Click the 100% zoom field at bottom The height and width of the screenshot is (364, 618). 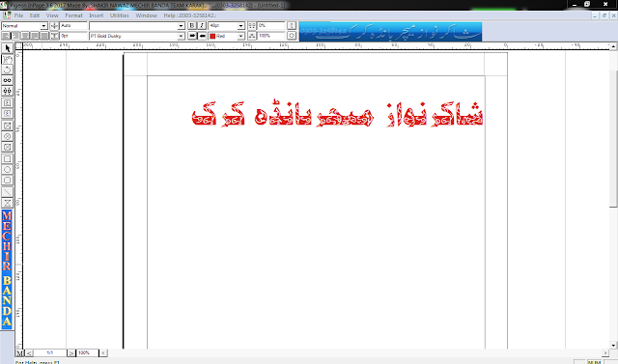coord(87,353)
